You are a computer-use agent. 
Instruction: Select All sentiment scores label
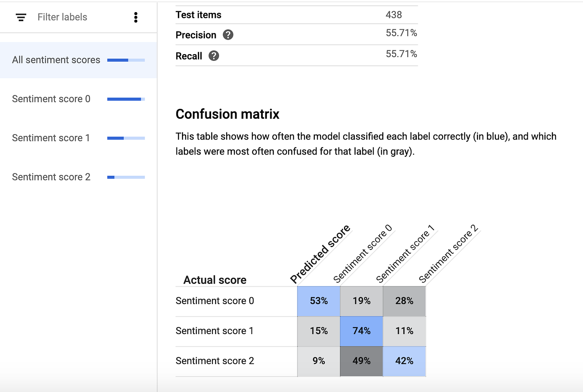(56, 60)
